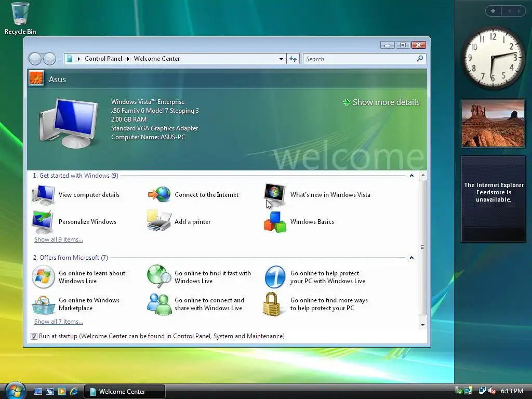
Task: Click connect and share Windows Live people icon
Action: pos(159,304)
